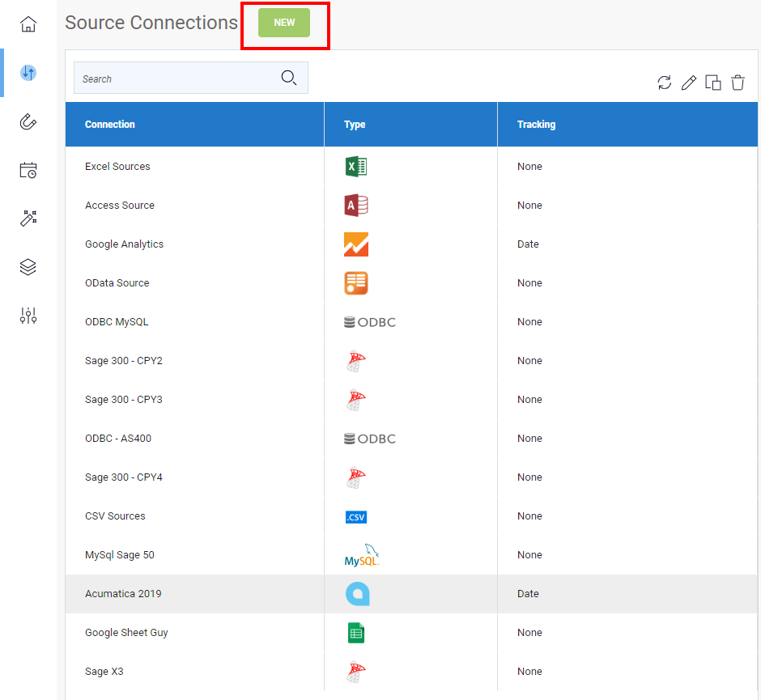This screenshot has width=761, height=700.
Task: Click the trash delete icon
Action: (738, 83)
